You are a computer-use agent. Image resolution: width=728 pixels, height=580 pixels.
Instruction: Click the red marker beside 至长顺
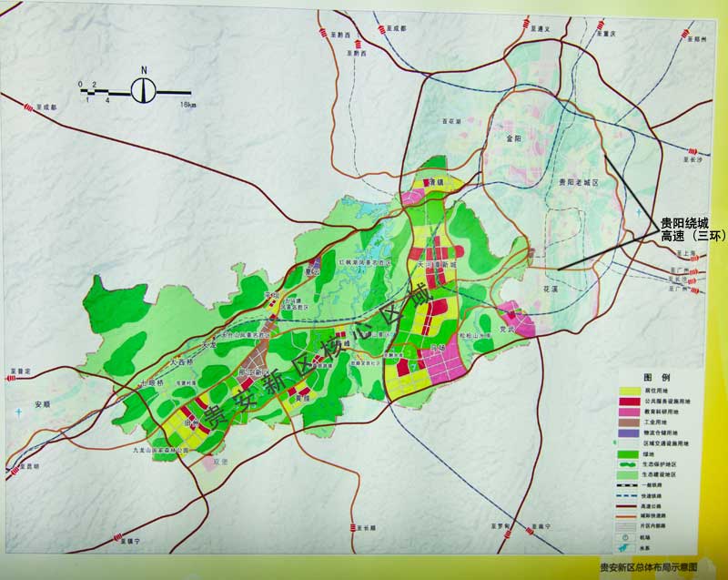354,527
